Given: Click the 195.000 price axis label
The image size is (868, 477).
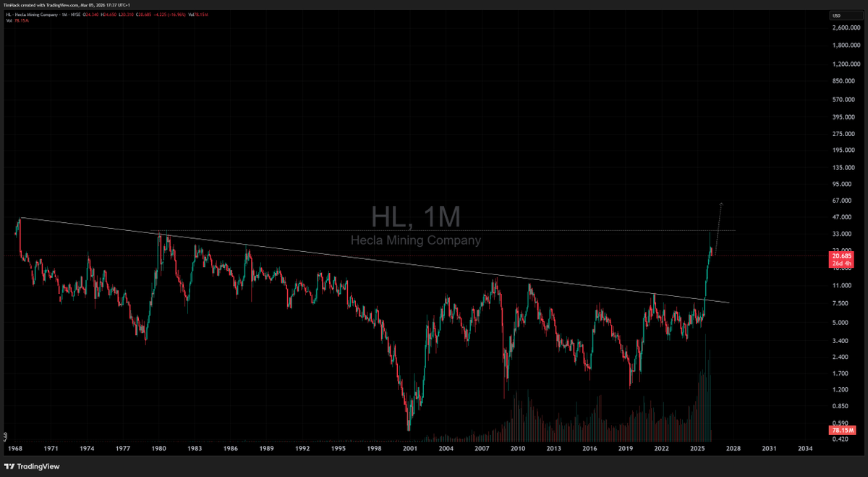Looking at the screenshot, I should (843, 151).
